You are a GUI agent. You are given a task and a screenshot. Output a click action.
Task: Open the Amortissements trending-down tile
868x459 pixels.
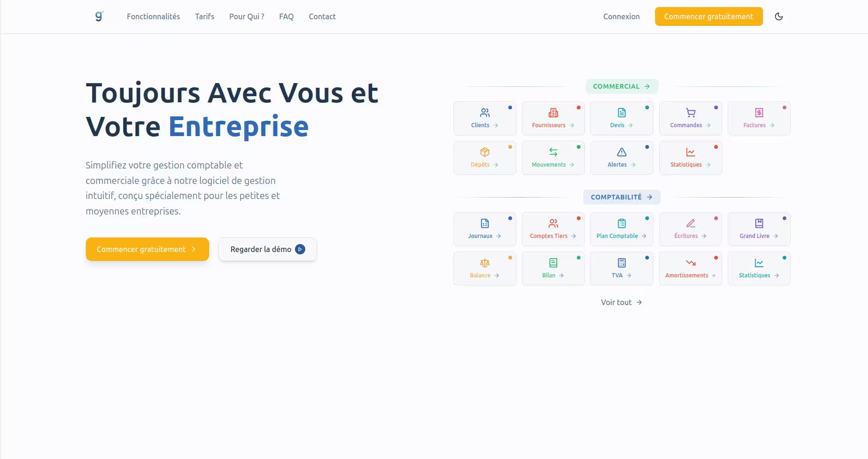690,268
